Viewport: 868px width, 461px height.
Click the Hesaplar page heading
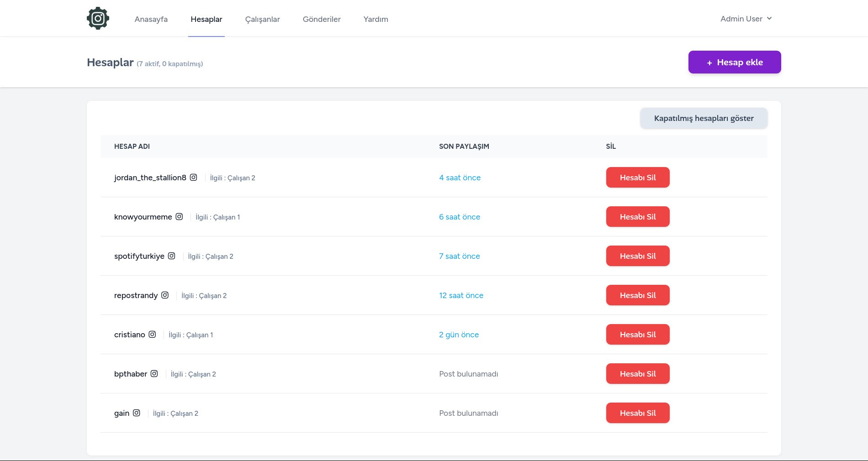click(x=110, y=63)
